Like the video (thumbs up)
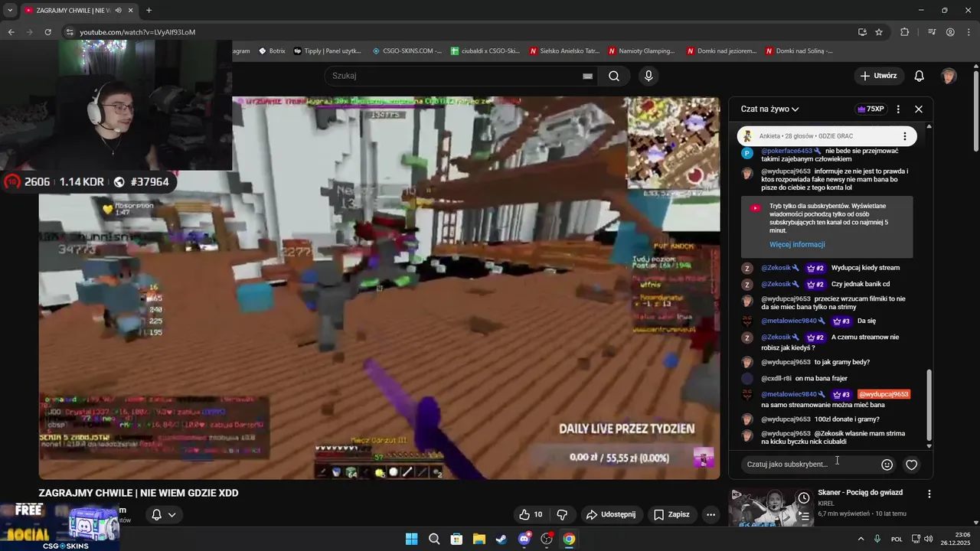 click(531, 514)
